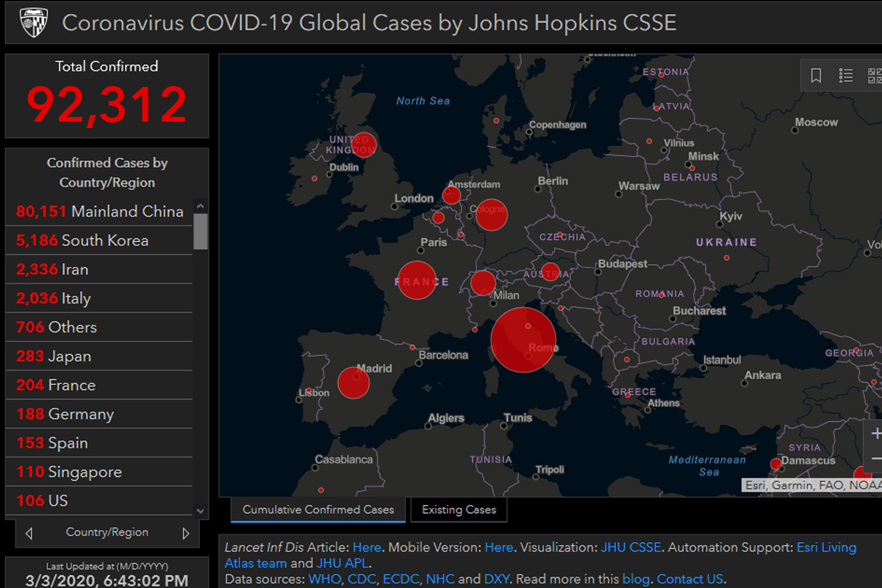Select the United Kingdom case circle

365,145
